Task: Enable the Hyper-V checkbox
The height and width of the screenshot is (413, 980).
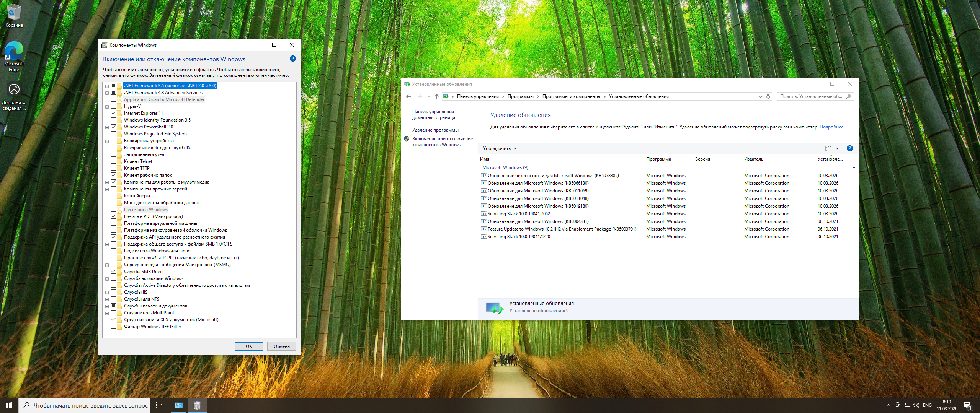Action: pos(114,106)
